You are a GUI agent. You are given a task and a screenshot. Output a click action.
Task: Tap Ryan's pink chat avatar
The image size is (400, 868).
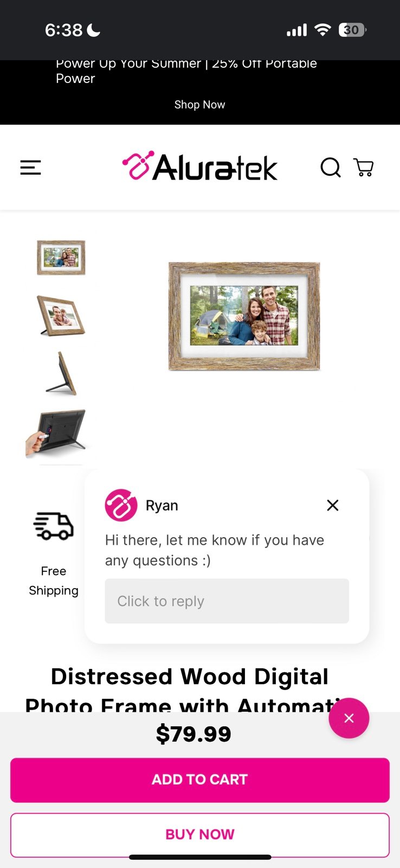click(121, 506)
